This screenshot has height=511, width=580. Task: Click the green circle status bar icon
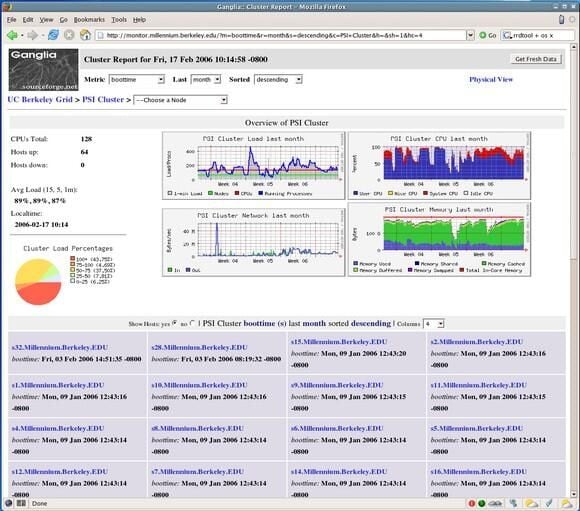tap(482, 503)
